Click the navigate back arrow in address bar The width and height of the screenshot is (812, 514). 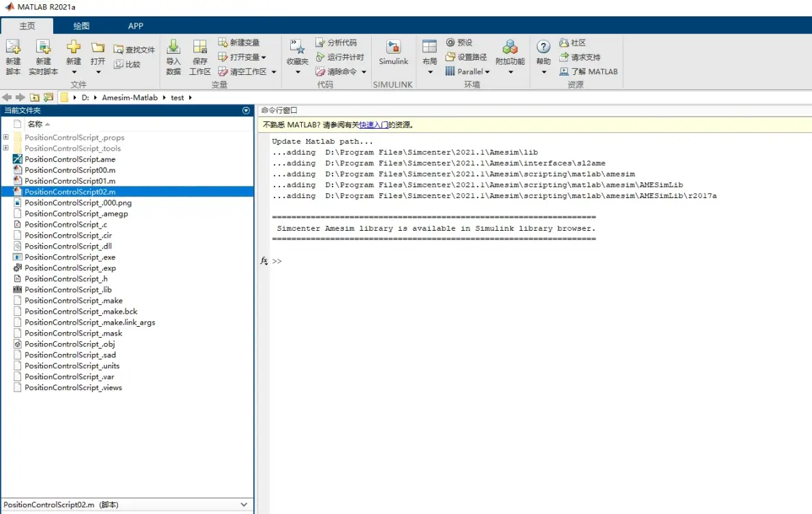click(x=7, y=97)
